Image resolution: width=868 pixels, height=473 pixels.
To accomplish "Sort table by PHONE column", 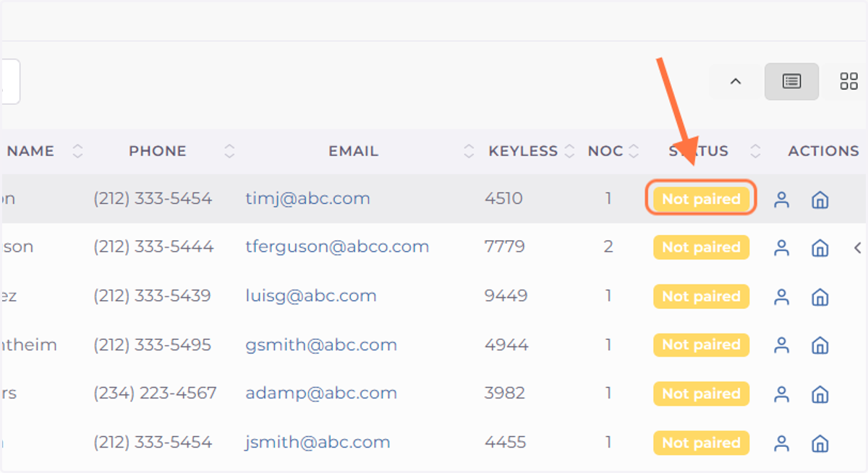I will coord(229,151).
